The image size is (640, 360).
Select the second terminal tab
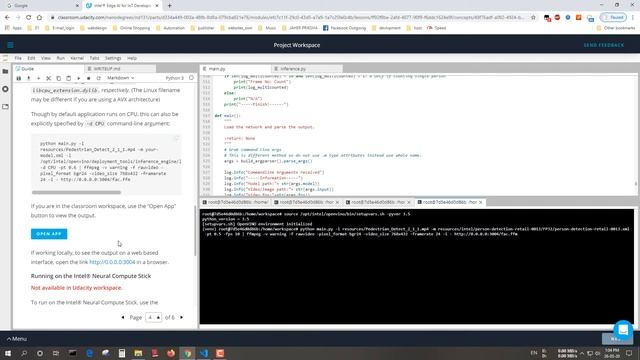(x=307, y=202)
